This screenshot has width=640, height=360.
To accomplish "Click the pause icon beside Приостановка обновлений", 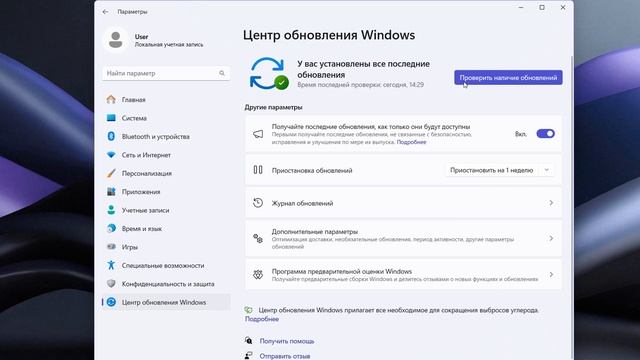I will click(258, 170).
